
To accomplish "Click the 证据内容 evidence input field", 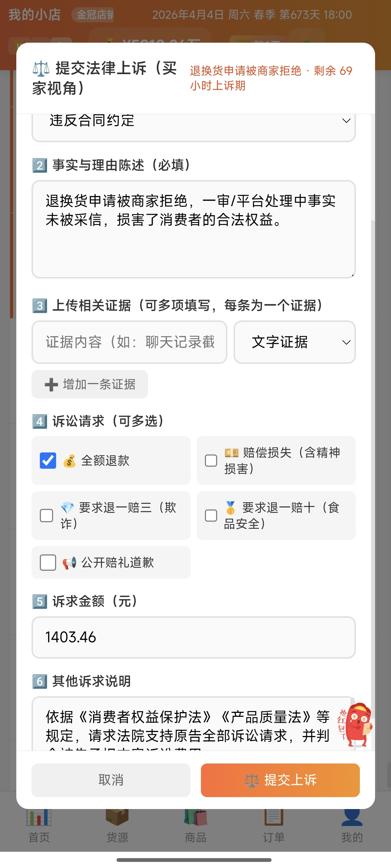I will coord(129,342).
